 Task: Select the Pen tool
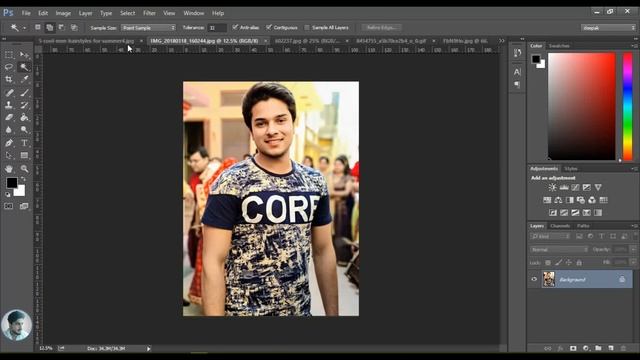(x=9, y=143)
